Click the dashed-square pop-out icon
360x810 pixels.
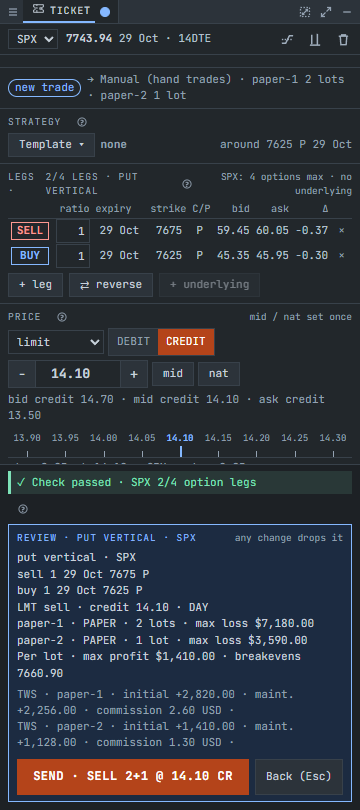pos(305,11)
